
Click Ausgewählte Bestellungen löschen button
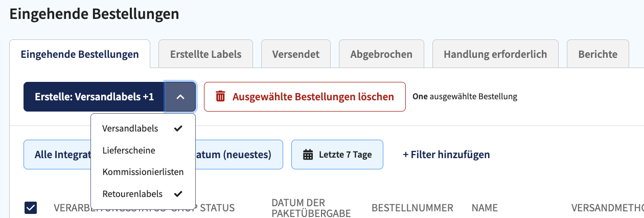[305, 97]
